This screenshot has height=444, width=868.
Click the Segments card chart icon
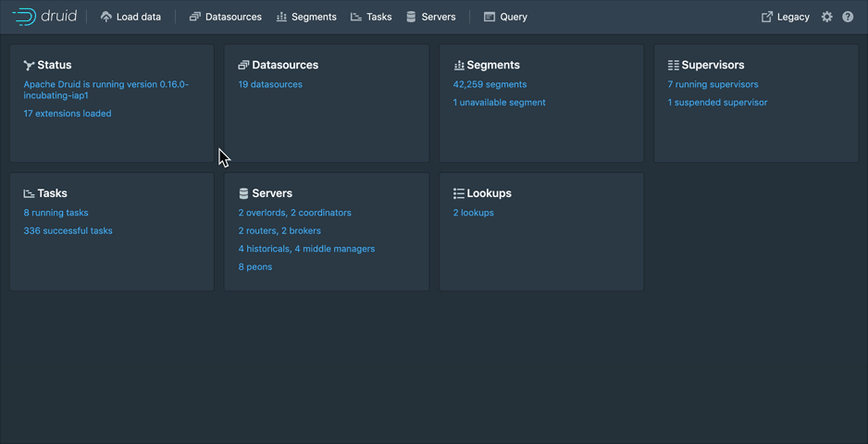click(x=459, y=66)
